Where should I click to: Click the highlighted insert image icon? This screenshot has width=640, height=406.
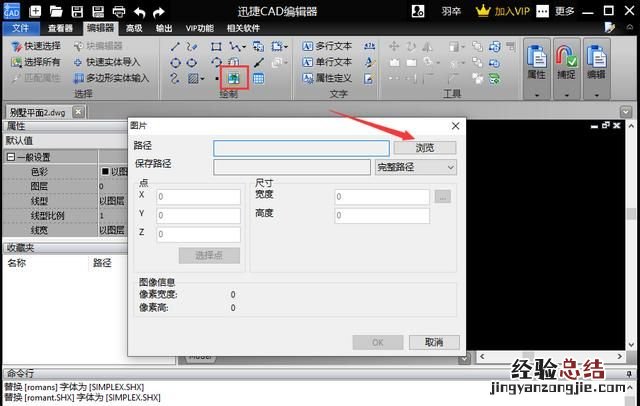point(235,78)
